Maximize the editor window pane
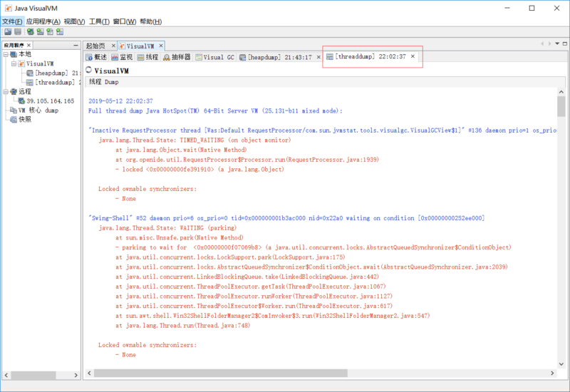This screenshot has width=570, height=392. (565, 43)
